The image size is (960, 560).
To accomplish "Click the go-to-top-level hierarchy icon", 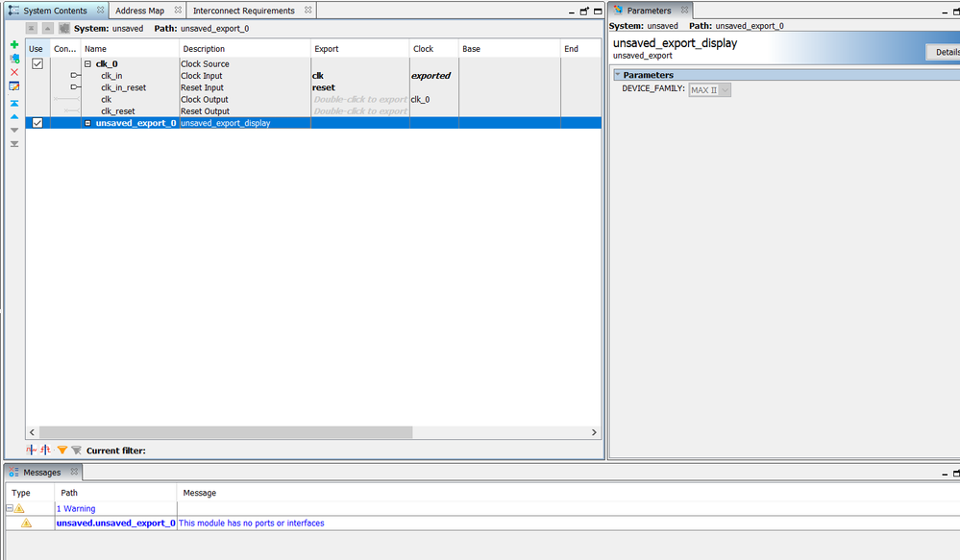I will (x=31, y=28).
